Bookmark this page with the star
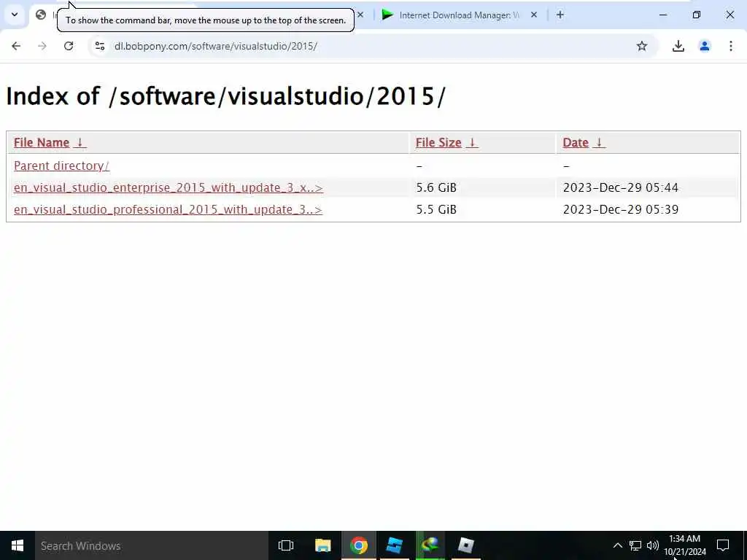747x560 pixels. click(642, 46)
